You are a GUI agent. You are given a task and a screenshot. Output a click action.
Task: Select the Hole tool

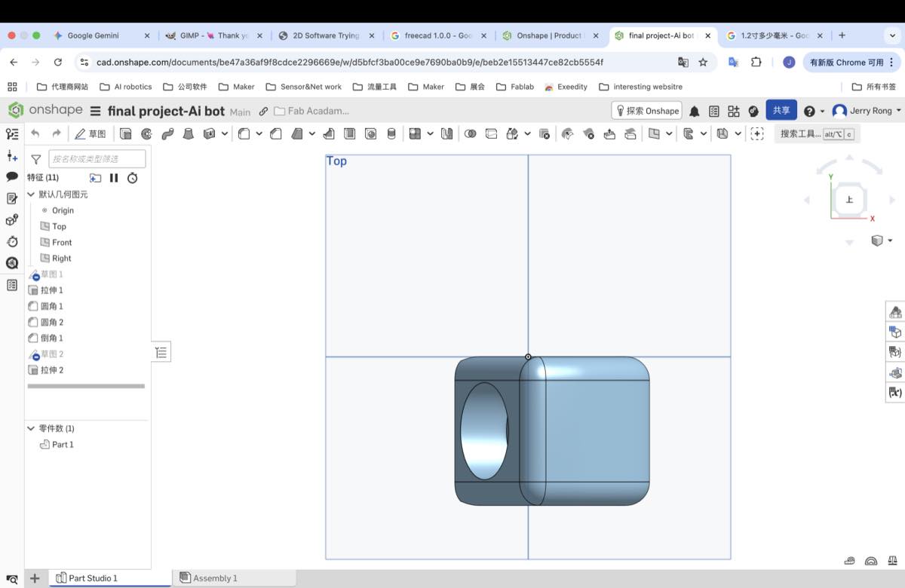tap(371, 134)
